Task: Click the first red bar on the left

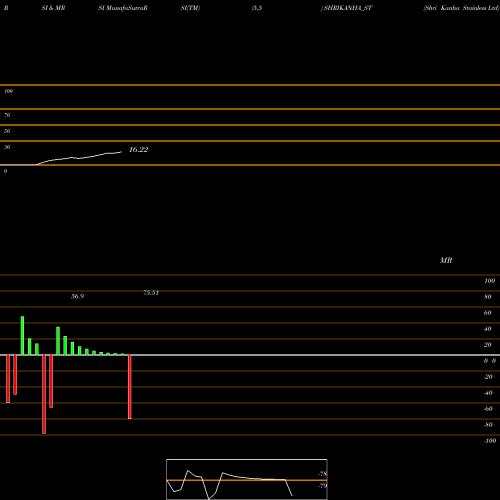Action: [8, 379]
